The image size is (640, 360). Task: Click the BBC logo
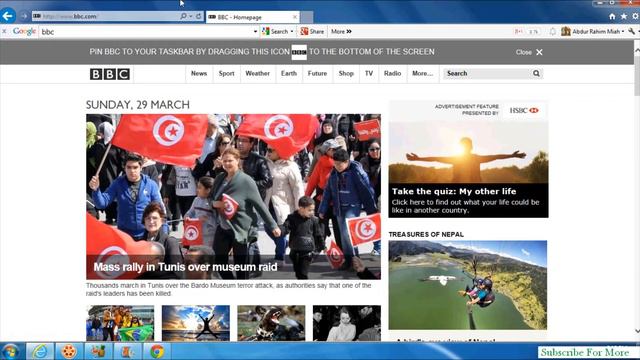pyautogui.click(x=110, y=74)
